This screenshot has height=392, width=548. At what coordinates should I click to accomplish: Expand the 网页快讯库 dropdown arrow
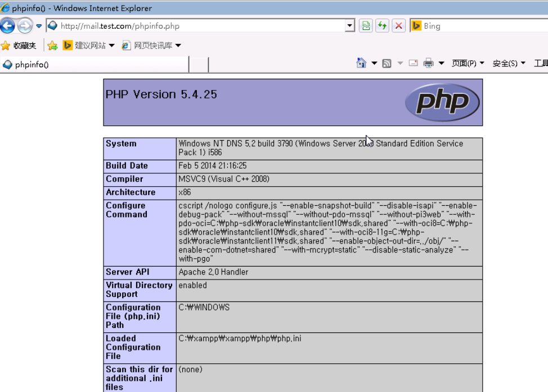tap(178, 46)
